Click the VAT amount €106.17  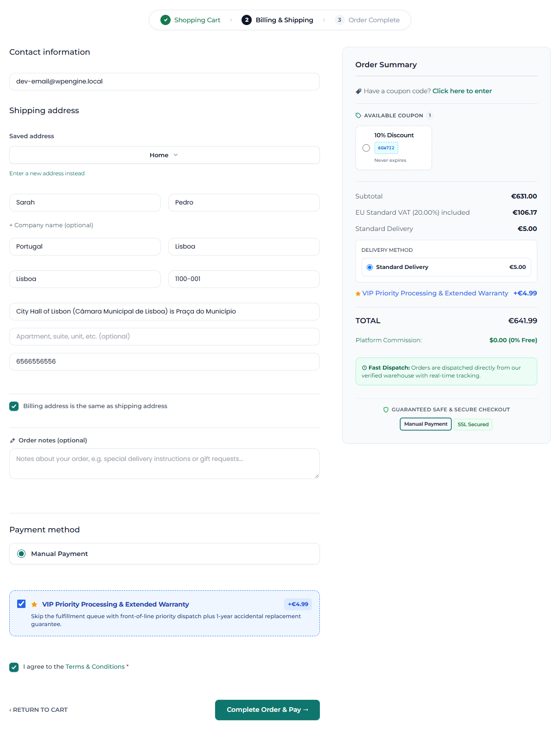[x=525, y=213]
